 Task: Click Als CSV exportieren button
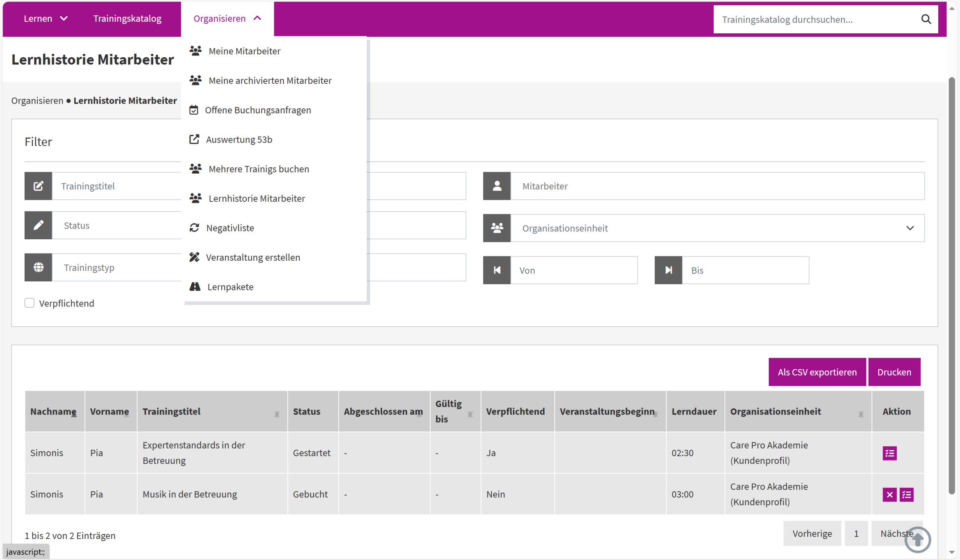click(x=816, y=372)
